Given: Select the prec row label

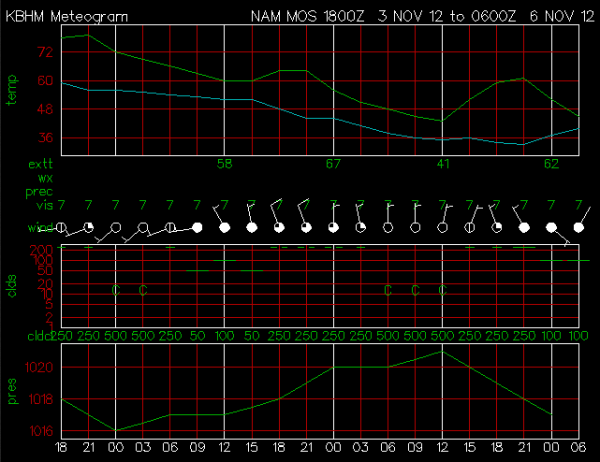Looking at the screenshot, I should point(39,190).
